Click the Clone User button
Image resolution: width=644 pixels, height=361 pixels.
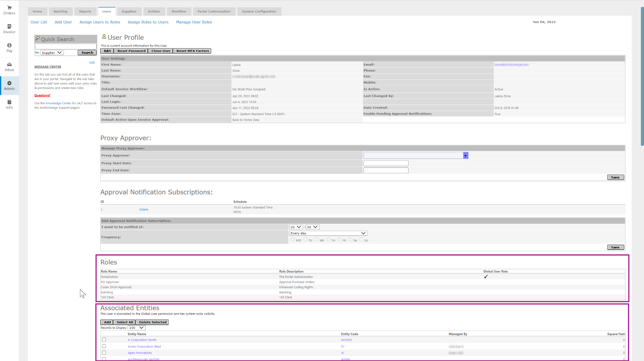161,51
